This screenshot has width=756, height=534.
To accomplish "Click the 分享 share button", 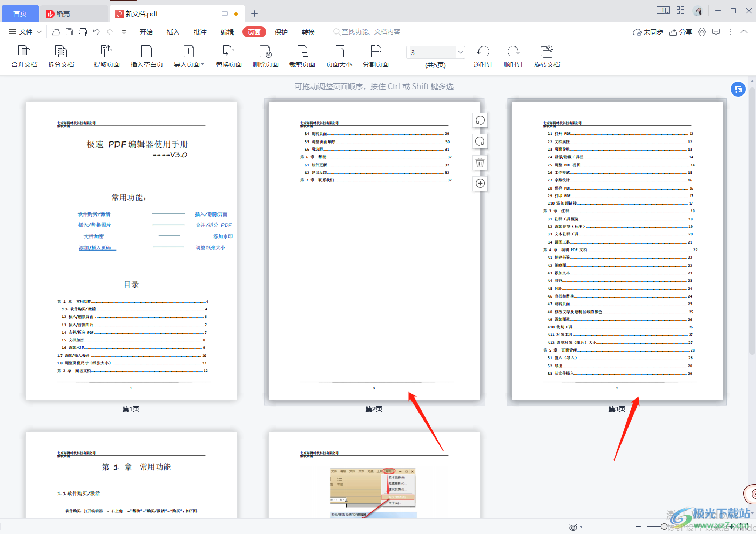I will (680, 32).
